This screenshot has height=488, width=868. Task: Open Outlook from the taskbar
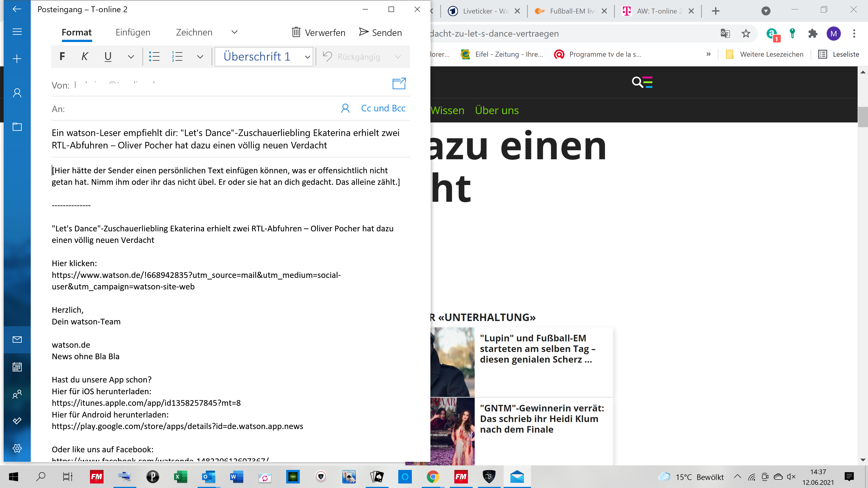point(209,476)
